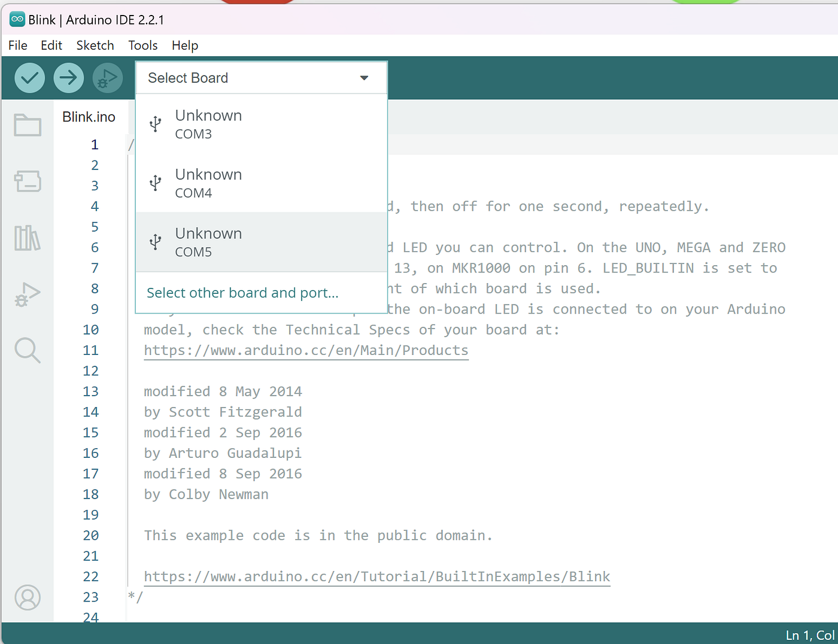Open the Edit menu
838x644 pixels.
click(x=51, y=45)
